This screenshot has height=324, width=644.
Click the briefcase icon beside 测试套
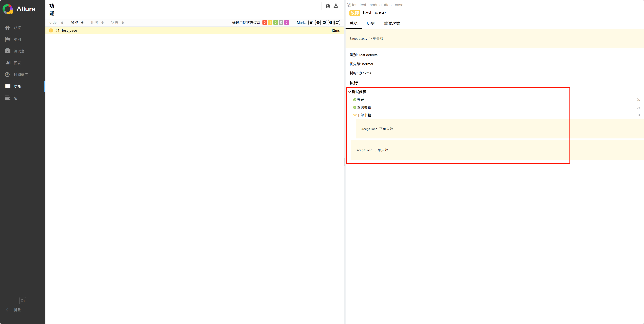8,51
